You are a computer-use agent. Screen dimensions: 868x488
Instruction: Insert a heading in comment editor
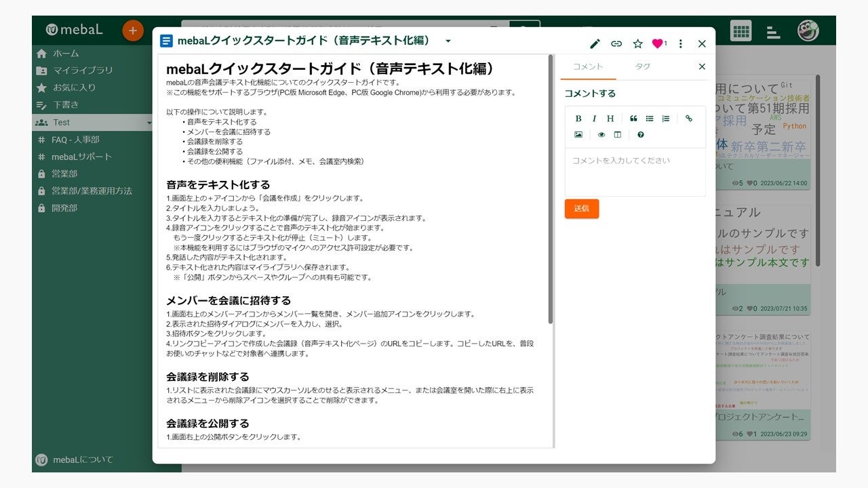(610, 119)
